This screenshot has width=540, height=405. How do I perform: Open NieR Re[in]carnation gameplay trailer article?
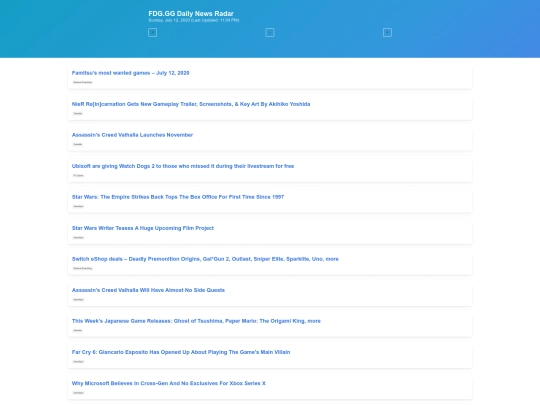pyautogui.click(x=191, y=104)
